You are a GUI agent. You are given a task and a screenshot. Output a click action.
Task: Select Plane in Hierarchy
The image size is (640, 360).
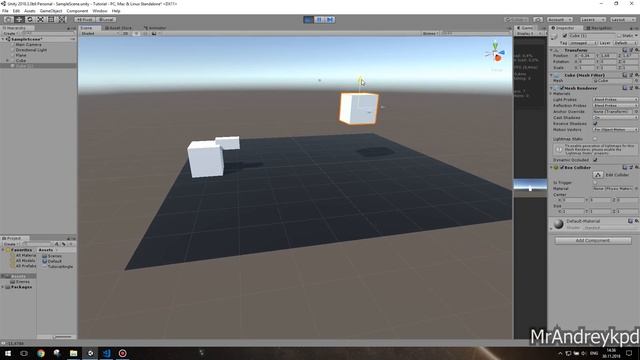click(21, 55)
